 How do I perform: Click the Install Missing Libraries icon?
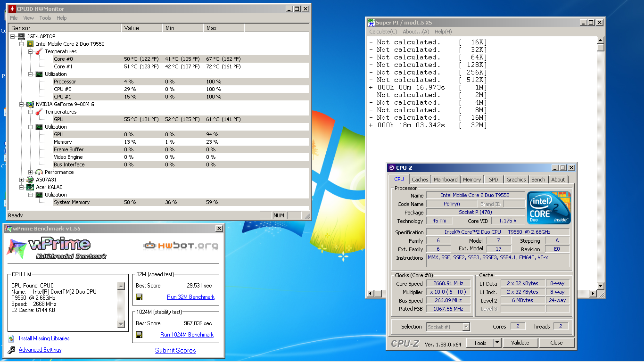(x=11, y=338)
